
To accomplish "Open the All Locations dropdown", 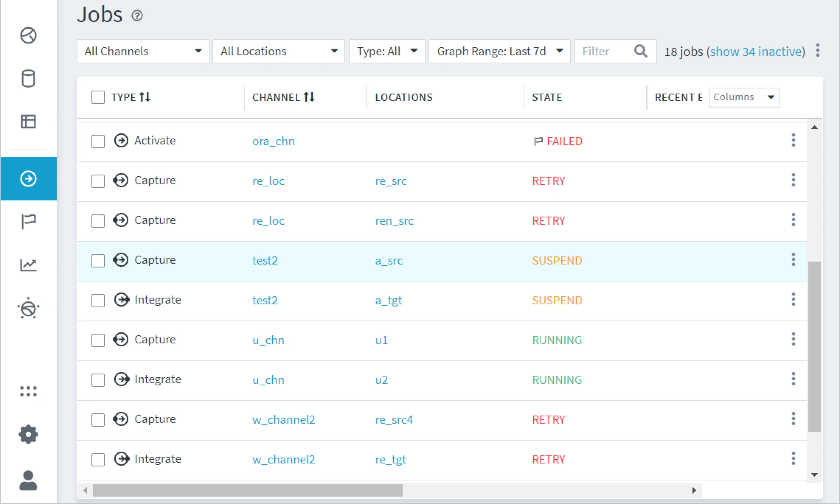I will pos(278,51).
